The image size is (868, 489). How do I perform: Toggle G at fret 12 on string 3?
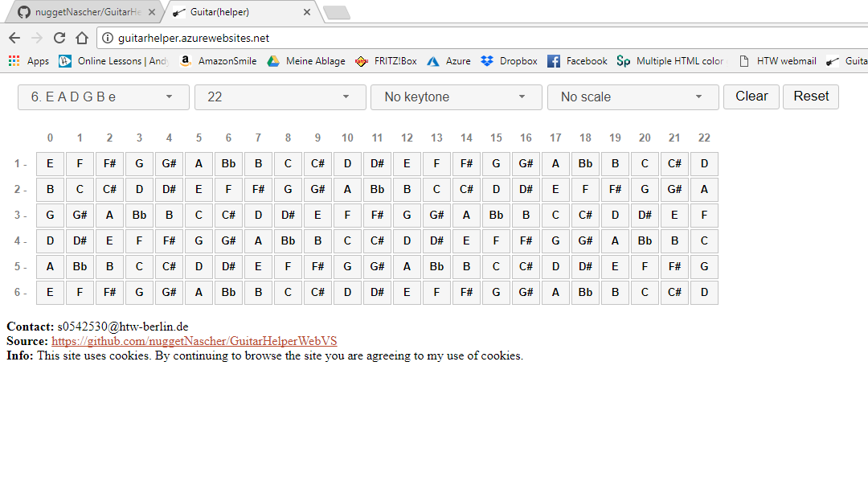407,216
